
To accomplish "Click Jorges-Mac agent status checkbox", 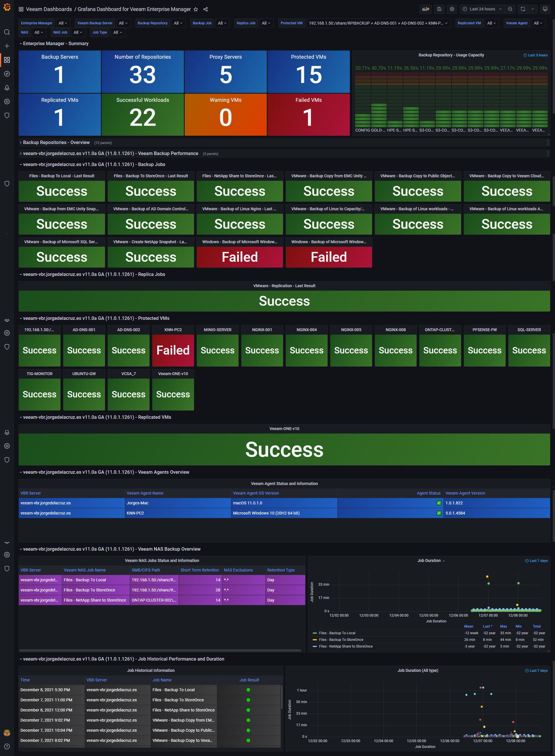I will (439, 503).
